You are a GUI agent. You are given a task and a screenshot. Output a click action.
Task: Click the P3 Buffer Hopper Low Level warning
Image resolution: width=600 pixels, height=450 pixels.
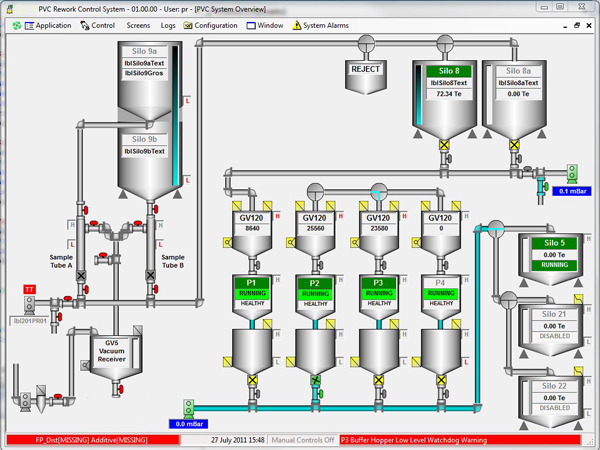pos(460,440)
